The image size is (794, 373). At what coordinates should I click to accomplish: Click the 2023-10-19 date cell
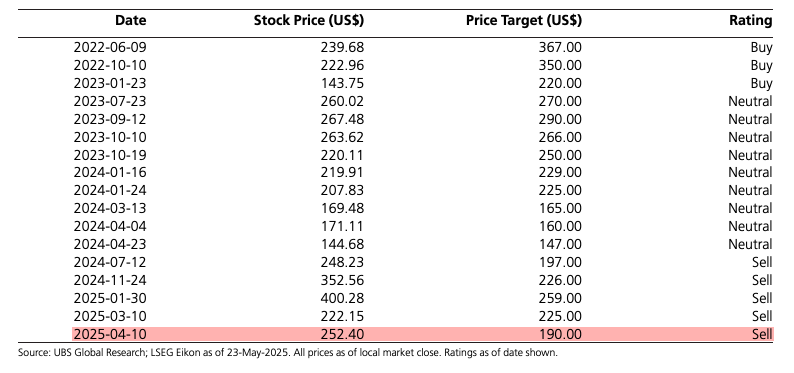(x=109, y=155)
